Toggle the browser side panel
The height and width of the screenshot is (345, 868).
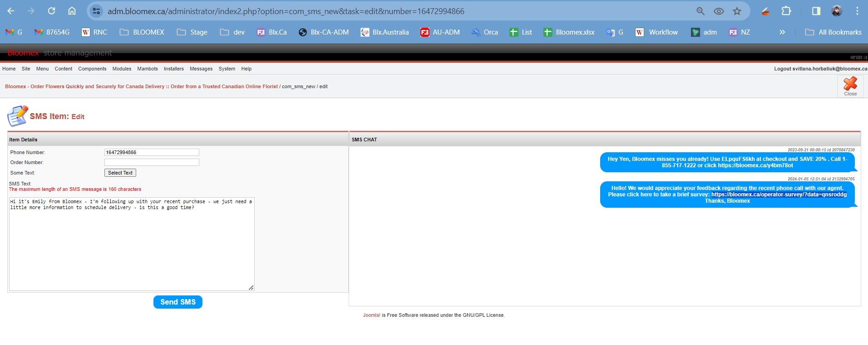click(816, 11)
